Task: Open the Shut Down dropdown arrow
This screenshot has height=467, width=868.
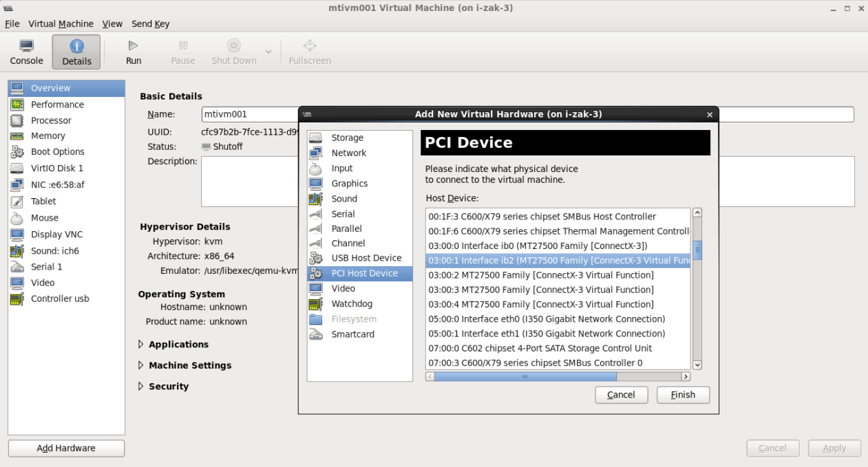Action: pyautogui.click(x=268, y=52)
